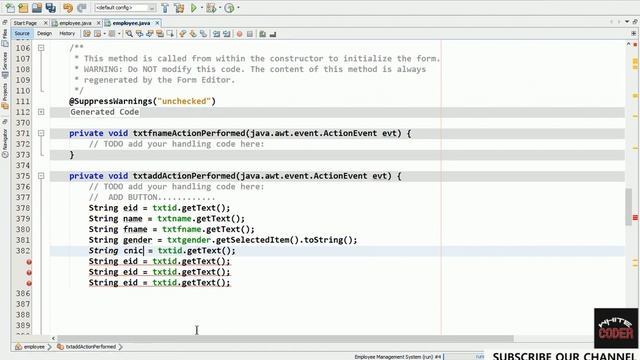Click the horizontal scrollbar left arrow
Image resolution: width=640 pixels, height=360 pixels.
point(53,338)
